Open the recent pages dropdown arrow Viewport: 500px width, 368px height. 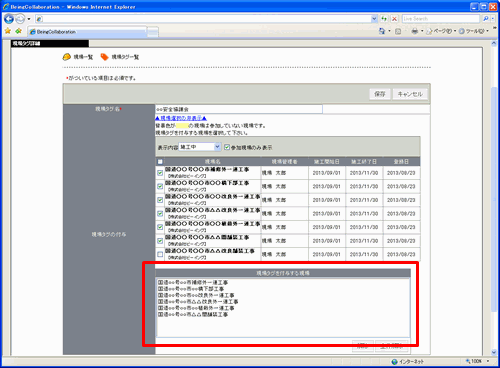point(29,19)
